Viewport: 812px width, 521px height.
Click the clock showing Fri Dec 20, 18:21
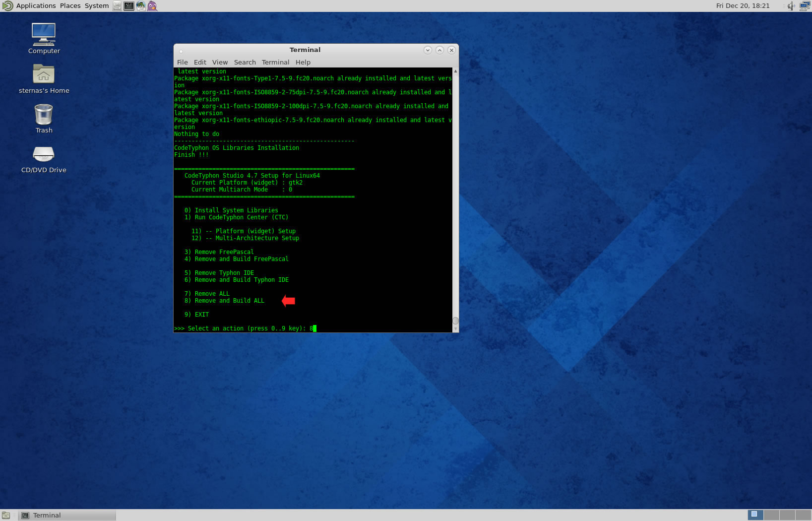(743, 6)
